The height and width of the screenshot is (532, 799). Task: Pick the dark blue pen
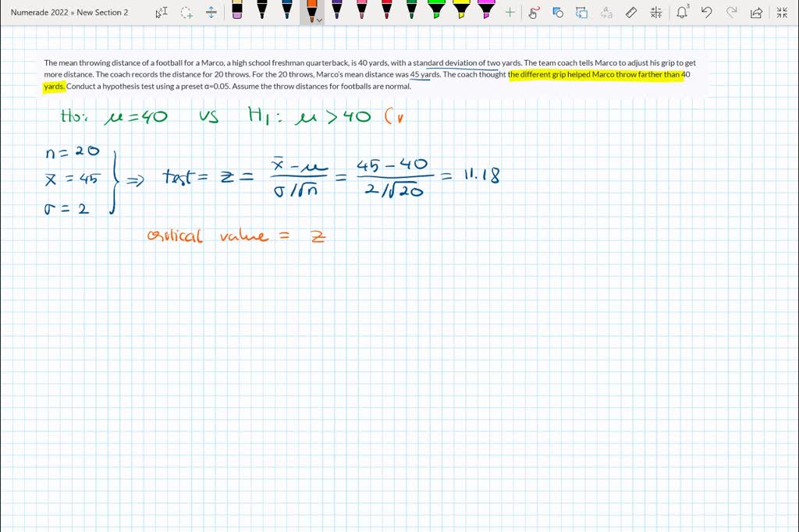(x=287, y=9)
